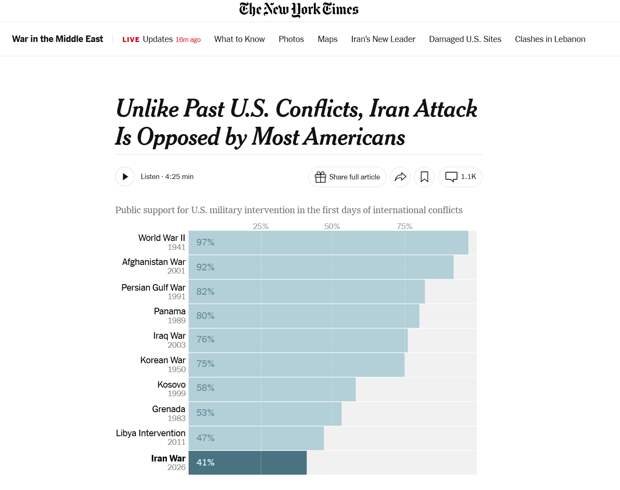This screenshot has height=490, width=620.
Task: Open the 1.1K comments
Action: (x=461, y=177)
